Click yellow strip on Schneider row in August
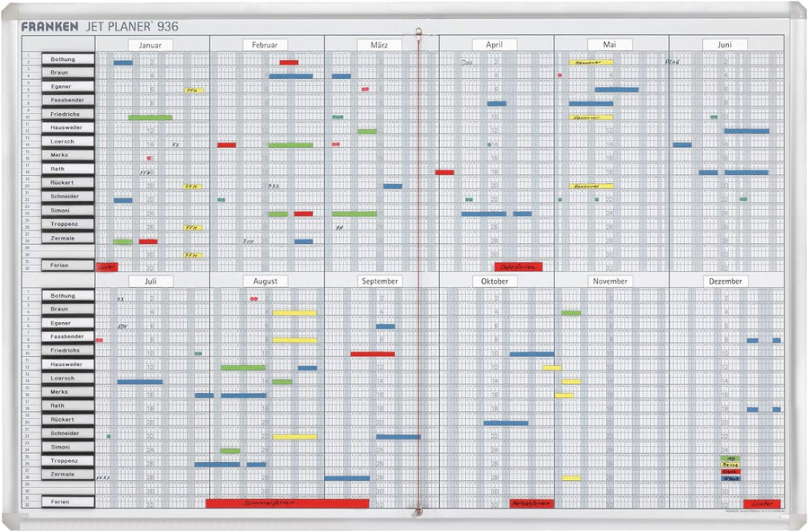 (x=294, y=437)
